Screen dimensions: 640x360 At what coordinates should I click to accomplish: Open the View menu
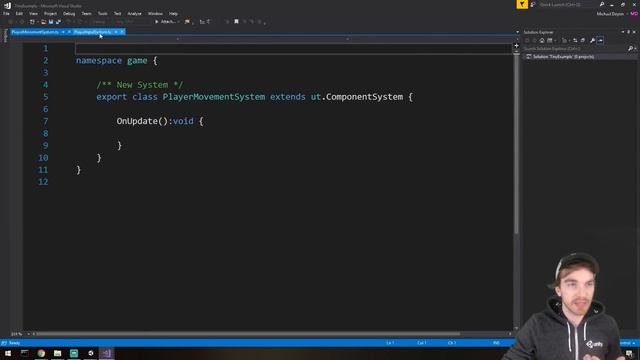point(33,13)
